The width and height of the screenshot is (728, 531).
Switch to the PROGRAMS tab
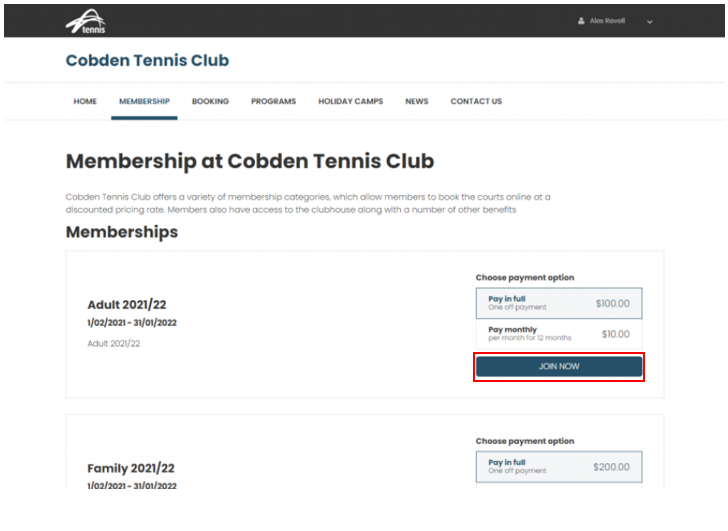(273, 101)
